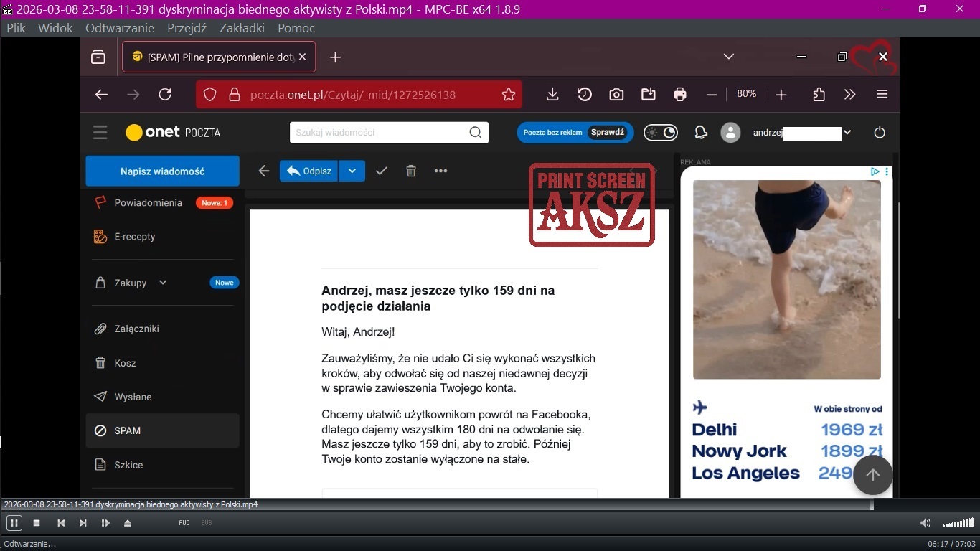Mute audio using the speaker icon
This screenshot has width=980, height=551.
(925, 523)
